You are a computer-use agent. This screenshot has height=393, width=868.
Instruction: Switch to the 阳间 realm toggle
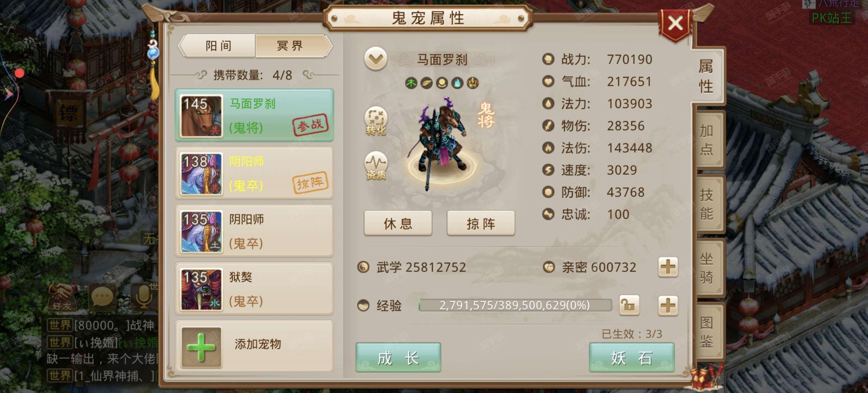(218, 46)
